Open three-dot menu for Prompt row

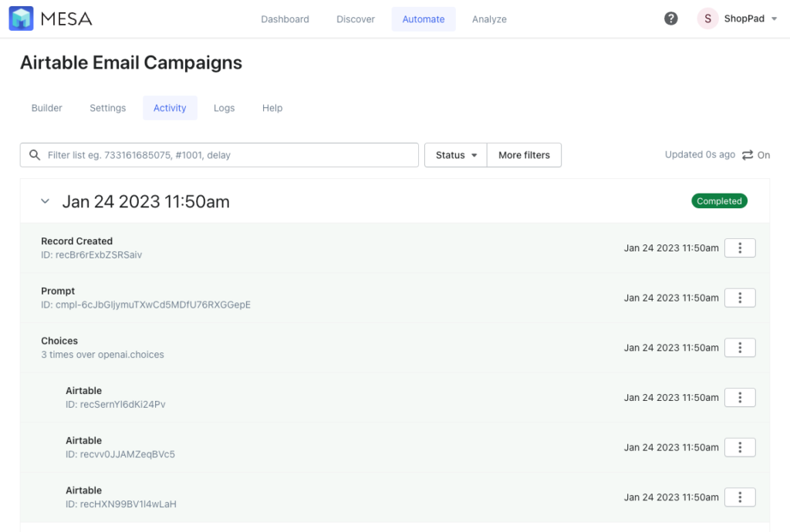pyautogui.click(x=740, y=298)
